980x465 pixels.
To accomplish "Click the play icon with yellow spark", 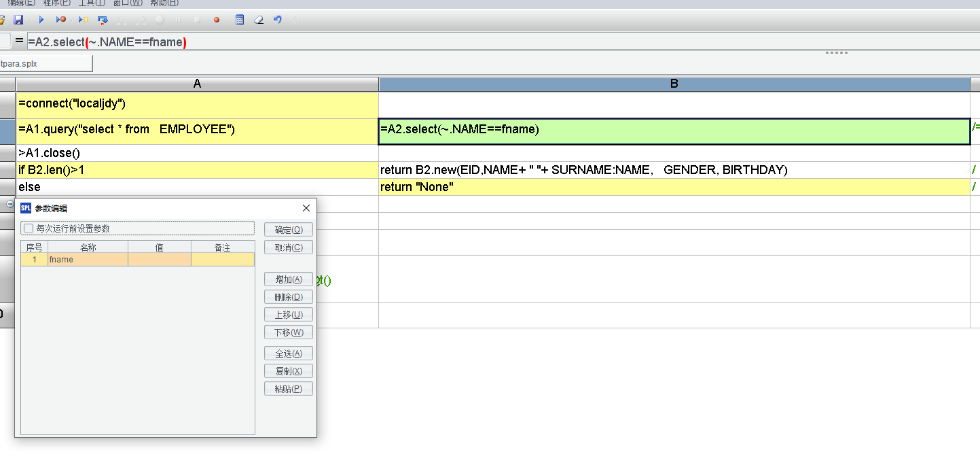I will [x=83, y=20].
